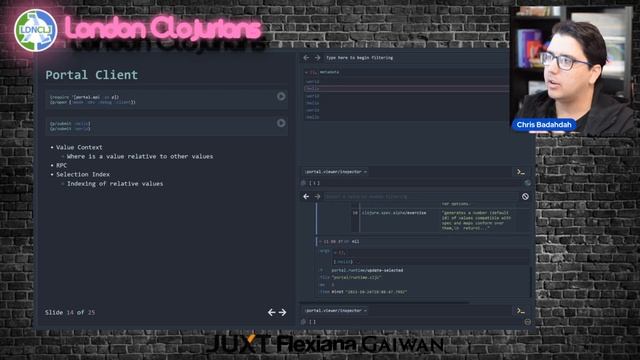Click 'Slide 14 of 25' indicator

point(70,312)
